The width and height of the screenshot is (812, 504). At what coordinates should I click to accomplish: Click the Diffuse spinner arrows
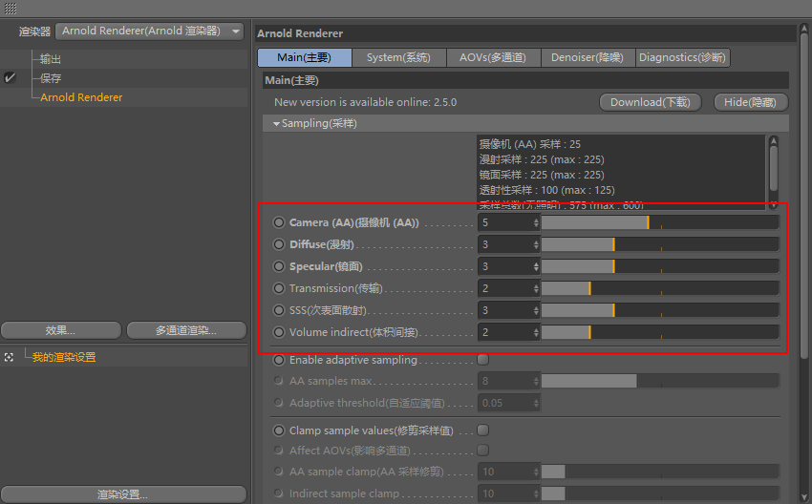click(x=536, y=244)
